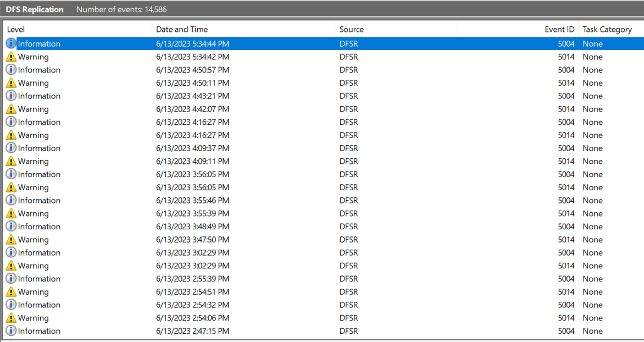Click Warning icon of 3:02:29 PM row
Viewport: 644px width, 342px height.
coord(11,266)
